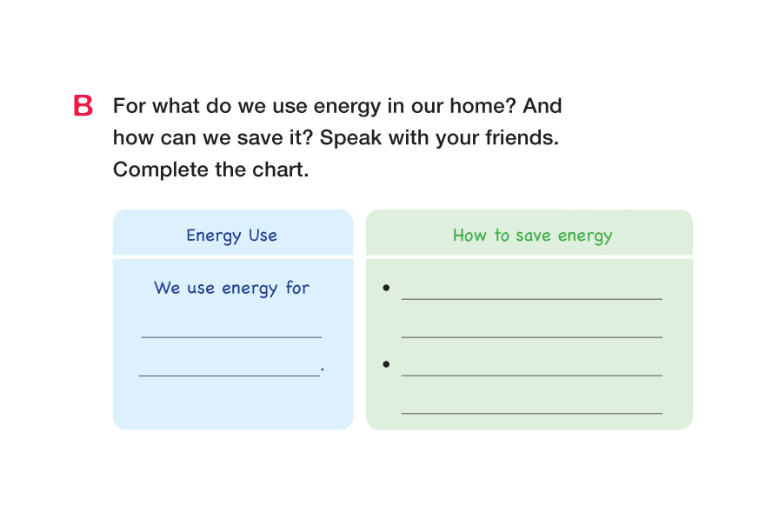The height and width of the screenshot is (532, 759).
Task: Click the second blank line in the green box
Action: [x=531, y=335]
